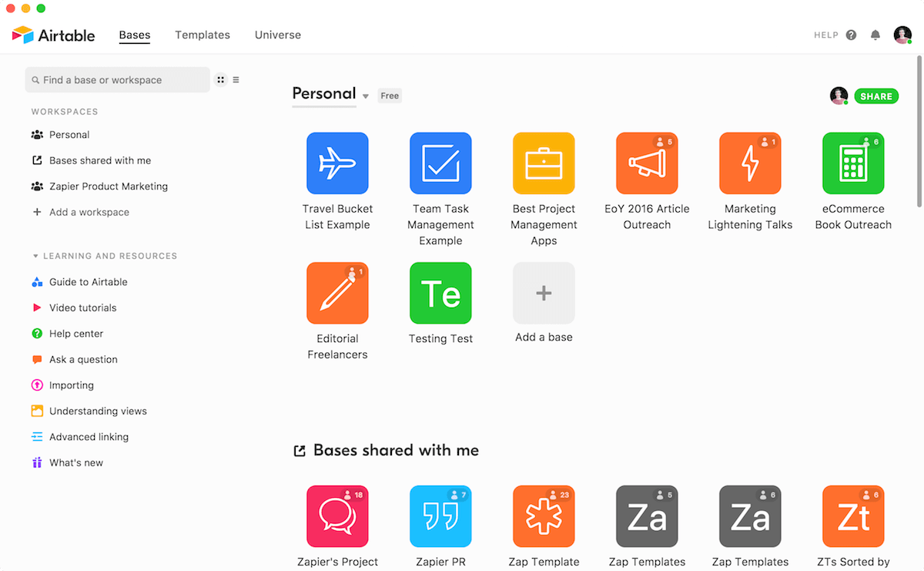Click the page vertical scrollbar
The height and width of the screenshot is (571, 924).
(x=919, y=131)
